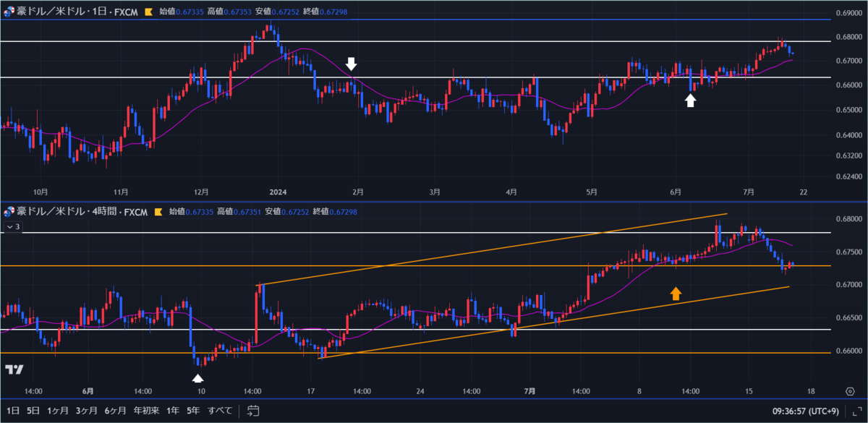Set chart range to 5年
Screen dimensions: 868x423
193,411
